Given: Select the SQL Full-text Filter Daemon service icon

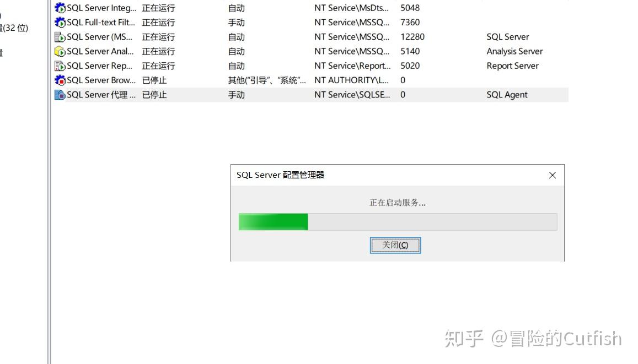Looking at the screenshot, I should (60, 22).
